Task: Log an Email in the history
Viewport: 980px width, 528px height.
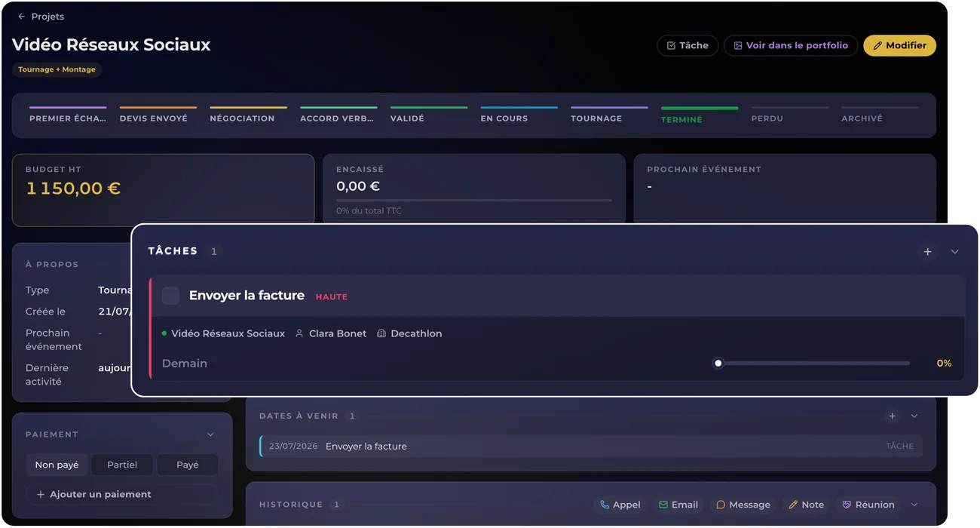Action: [678, 505]
